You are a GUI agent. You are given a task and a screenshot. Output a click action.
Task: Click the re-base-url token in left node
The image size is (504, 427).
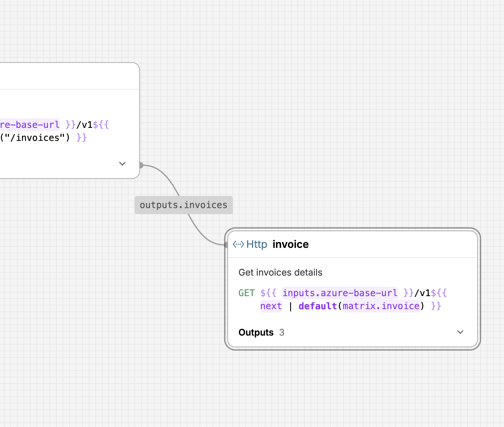point(29,125)
